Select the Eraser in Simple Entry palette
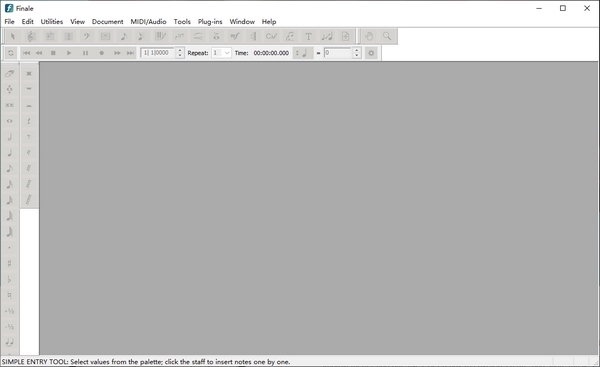This screenshot has width=600, height=367. click(10, 73)
